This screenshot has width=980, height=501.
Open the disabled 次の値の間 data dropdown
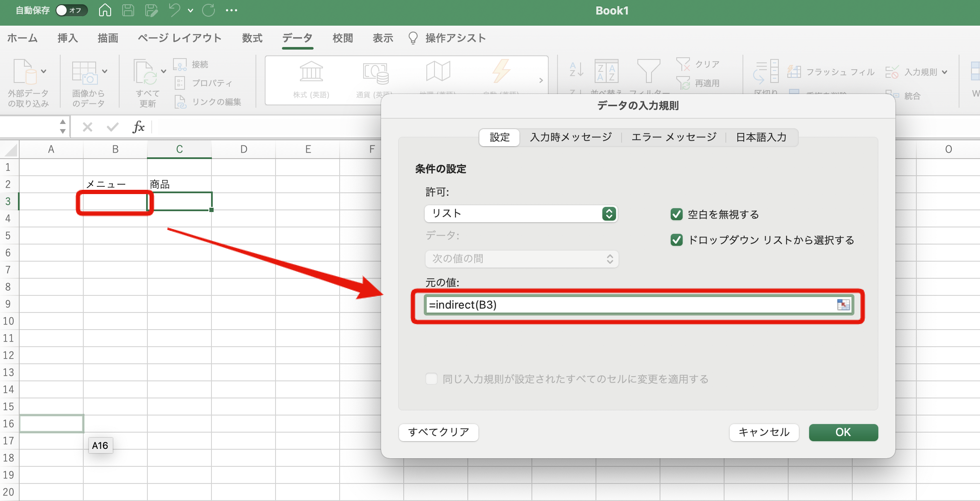pos(522,259)
